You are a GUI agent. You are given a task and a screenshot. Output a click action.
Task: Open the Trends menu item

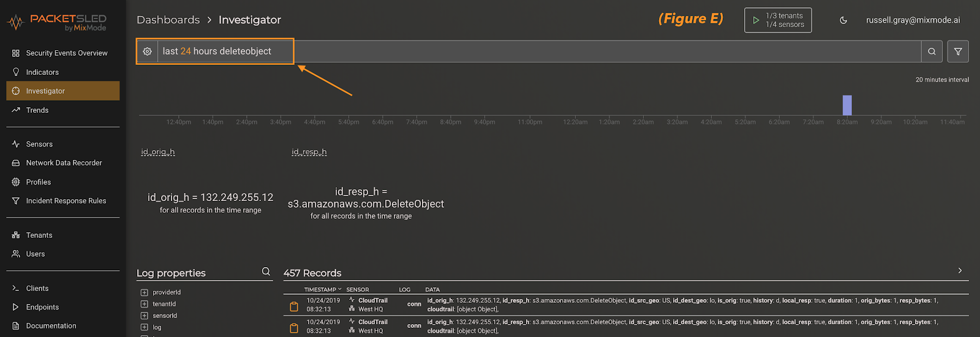63,110
